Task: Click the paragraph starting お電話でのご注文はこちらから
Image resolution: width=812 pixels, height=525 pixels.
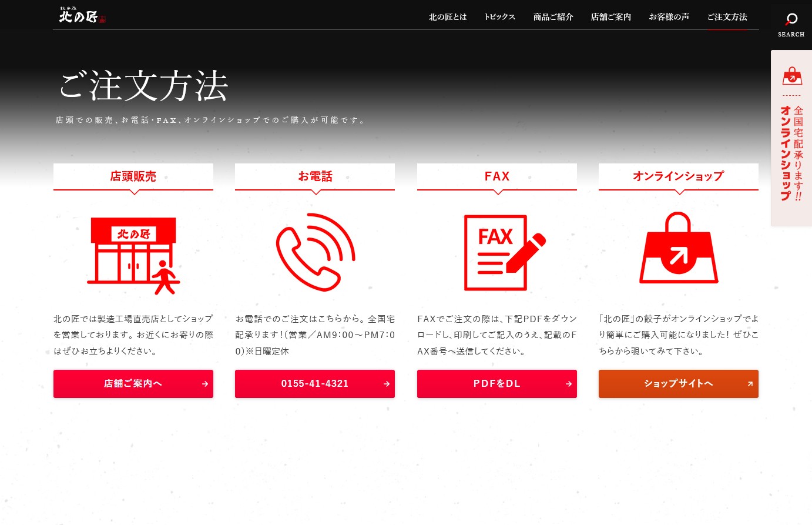Action: click(x=315, y=335)
